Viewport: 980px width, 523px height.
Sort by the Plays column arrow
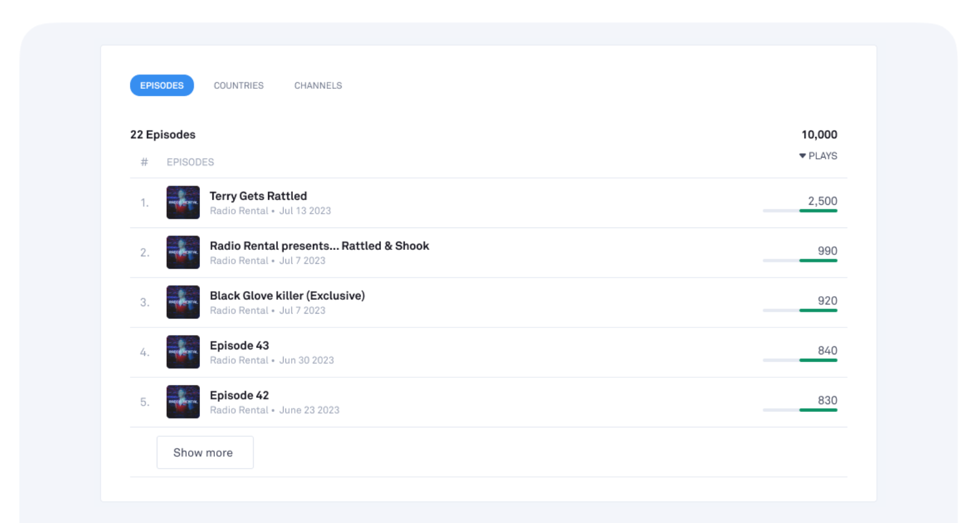coord(803,156)
